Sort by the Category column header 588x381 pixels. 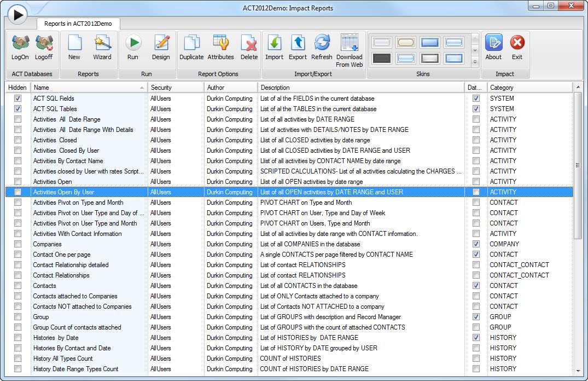(530, 88)
